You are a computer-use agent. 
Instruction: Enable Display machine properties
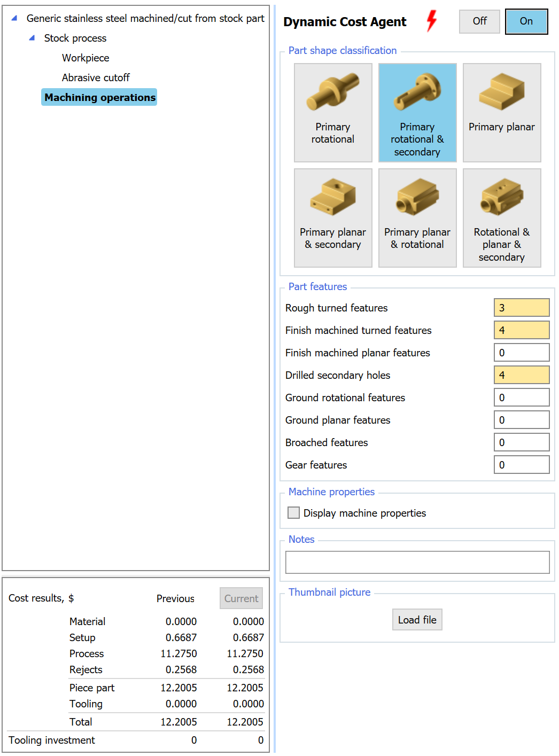click(x=293, y=512)
